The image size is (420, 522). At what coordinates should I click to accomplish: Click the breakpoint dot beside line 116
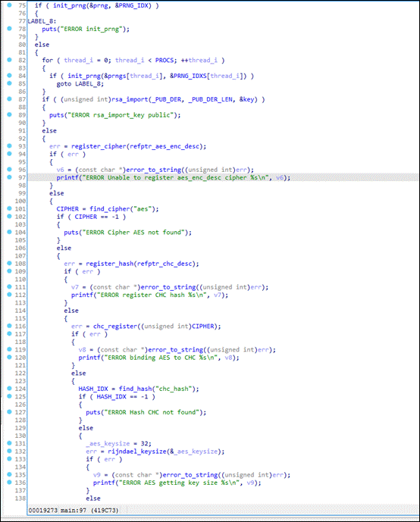coord(9,326)
